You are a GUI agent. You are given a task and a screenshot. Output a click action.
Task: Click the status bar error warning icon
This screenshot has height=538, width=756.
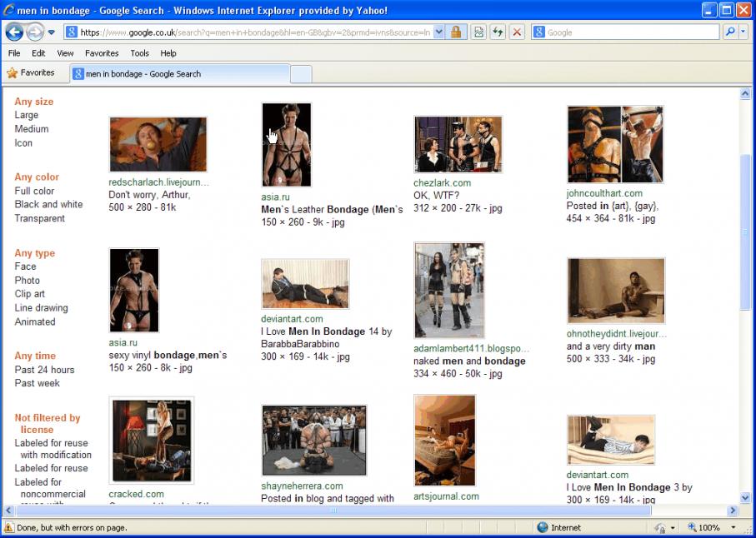8,527
